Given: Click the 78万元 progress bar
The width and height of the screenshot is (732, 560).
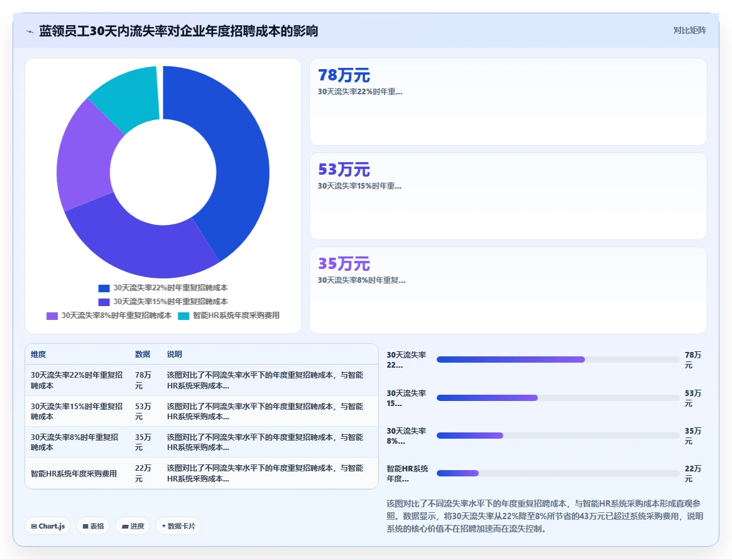Looking at the screenshot, I should [x=558, y=360].
